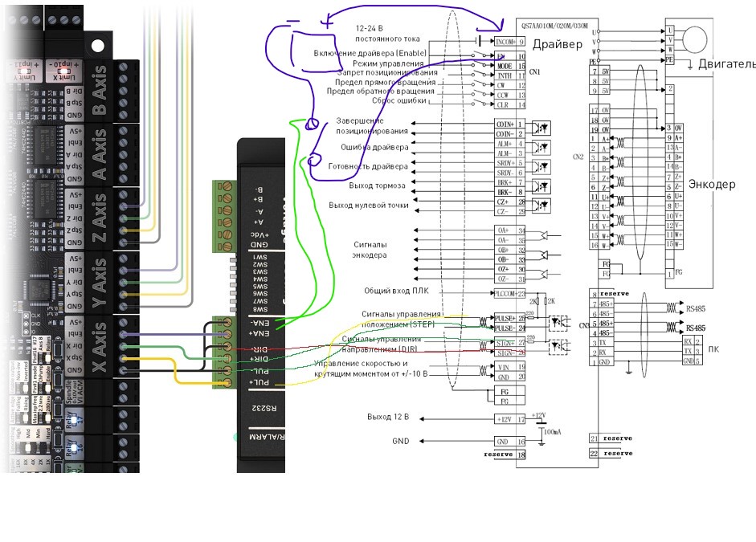Click the "CZ+" pin box
Image resolution: width=756 pixels, height=542 pixels.
[x=509, y=202]
